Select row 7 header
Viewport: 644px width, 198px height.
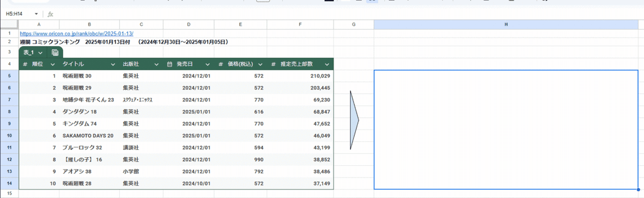point(9,100)
